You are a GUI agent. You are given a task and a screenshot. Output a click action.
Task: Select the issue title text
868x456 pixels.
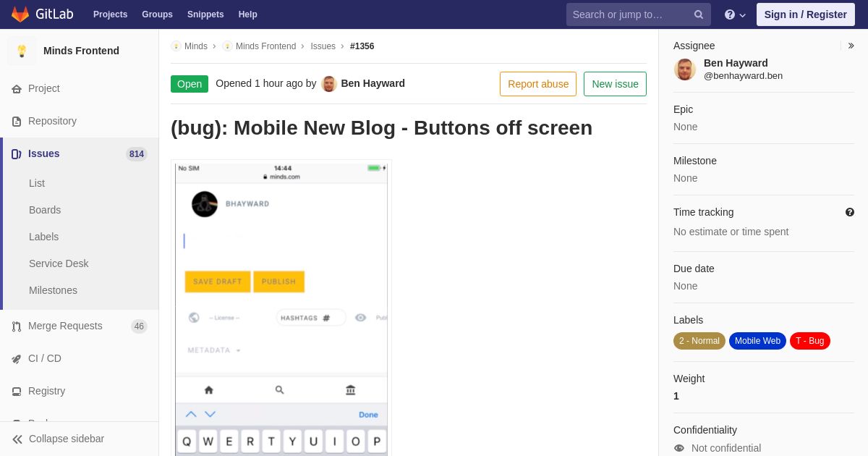(x=381, y=127)
